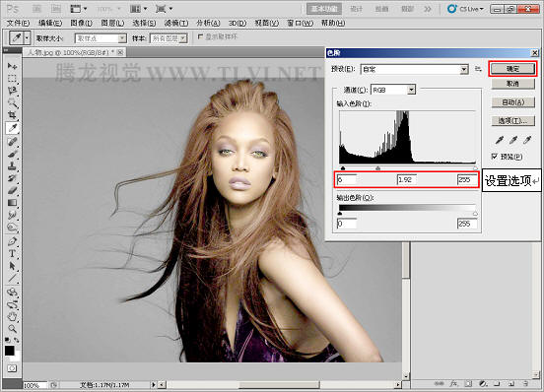Open the eyedropper tool preset picker arrow
544x392 pixels.
point(27,37)
